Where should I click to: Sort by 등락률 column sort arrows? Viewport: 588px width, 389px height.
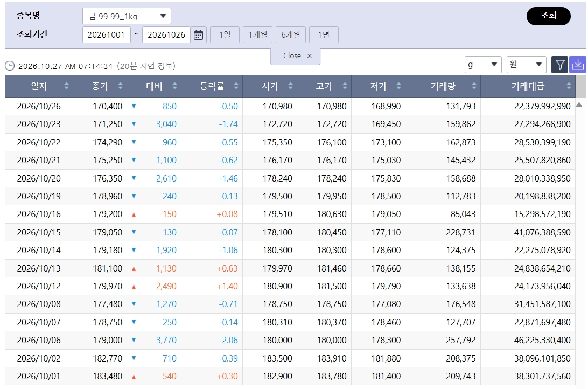[236, 86]
